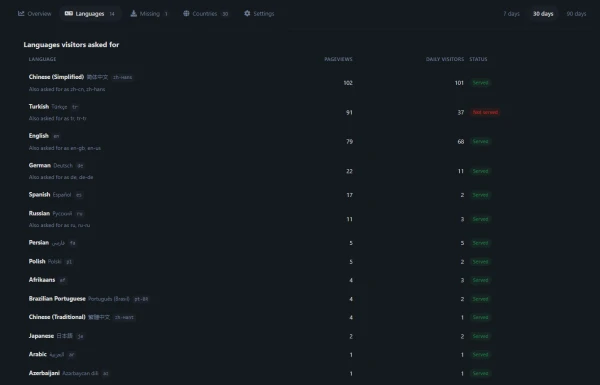Screen dimensions: 600x385
Task: Click the Served badge in Afrikaans row
Action: pyautogui.click(x=480, y=280)
